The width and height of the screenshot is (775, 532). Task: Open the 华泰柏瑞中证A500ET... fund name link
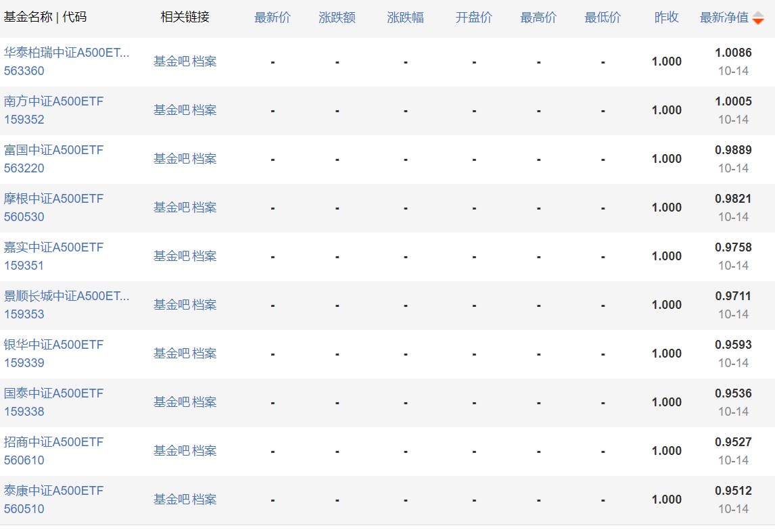pyautogui.click(x=67, y=52)
